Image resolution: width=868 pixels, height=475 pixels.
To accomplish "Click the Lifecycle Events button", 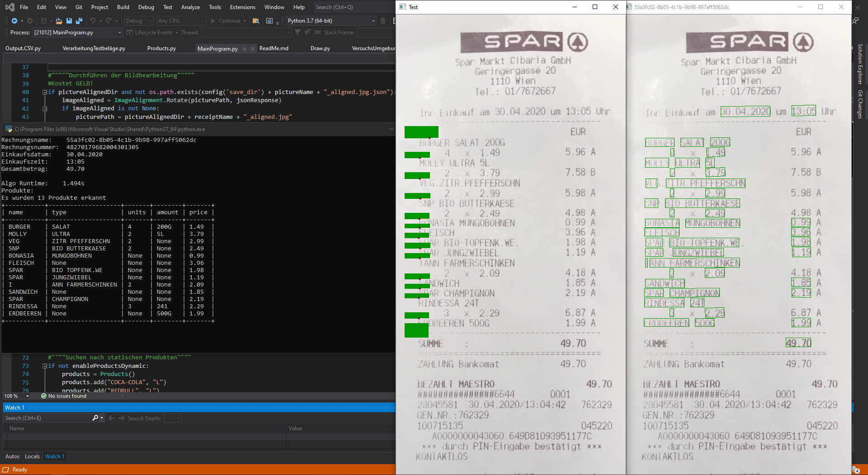I will [x=153, y=33].
